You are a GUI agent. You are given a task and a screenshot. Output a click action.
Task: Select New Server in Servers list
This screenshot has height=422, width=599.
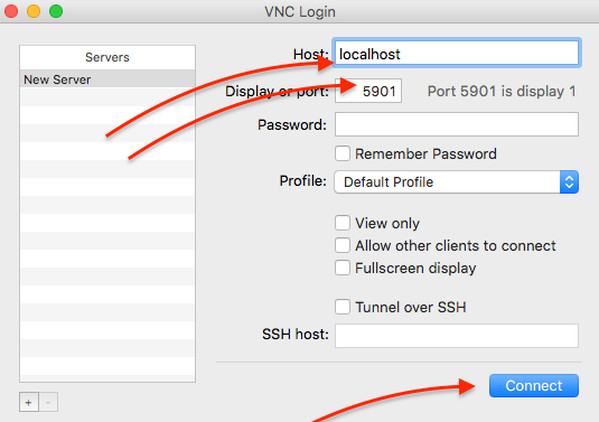tap(107, 79)
